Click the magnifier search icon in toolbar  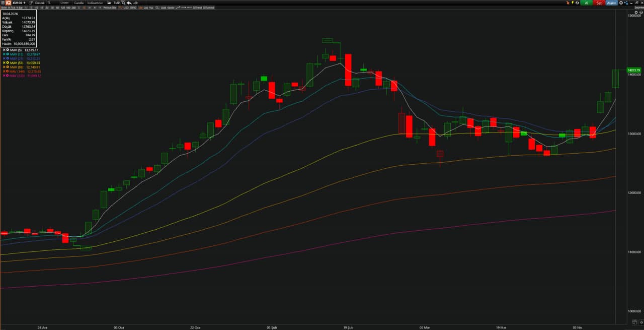[123, 3]
